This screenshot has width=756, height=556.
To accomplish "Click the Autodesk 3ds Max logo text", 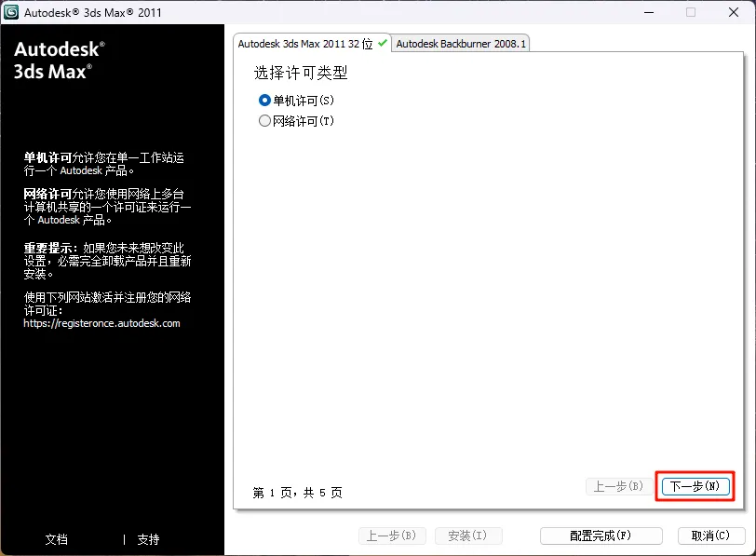I will tap(60, 61).
